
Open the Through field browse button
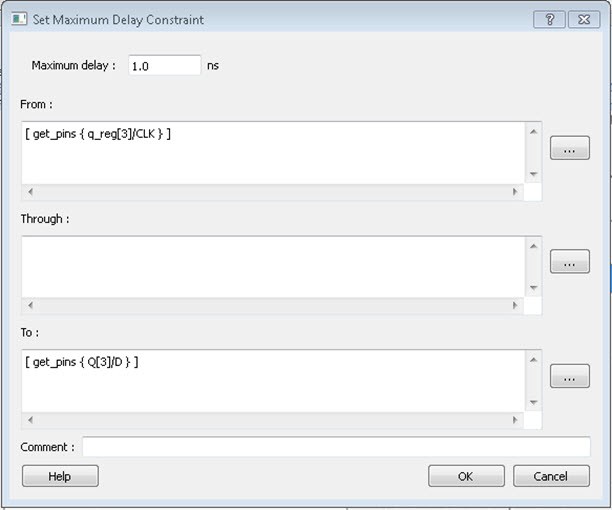[x=569, y=262]
